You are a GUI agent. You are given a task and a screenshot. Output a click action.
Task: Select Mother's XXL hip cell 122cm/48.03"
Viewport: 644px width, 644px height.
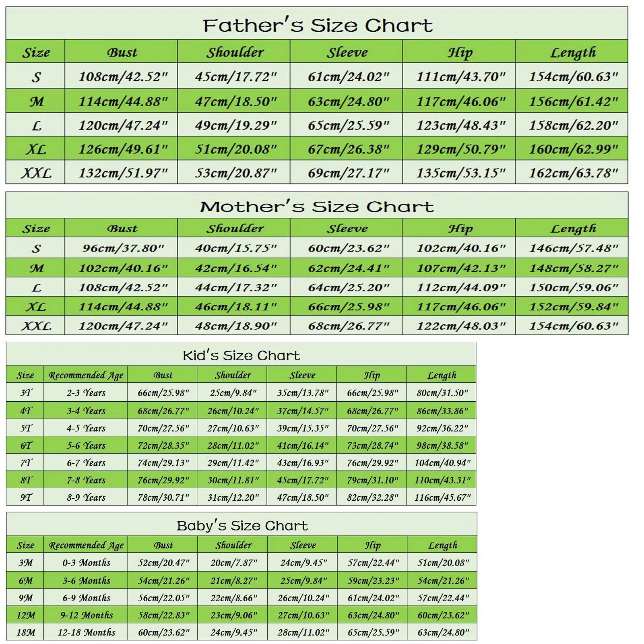pos(460,326)
